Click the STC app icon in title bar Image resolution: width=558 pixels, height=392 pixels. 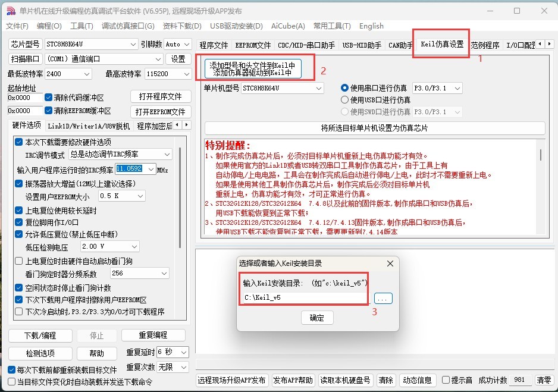click(x=11, y=11)
